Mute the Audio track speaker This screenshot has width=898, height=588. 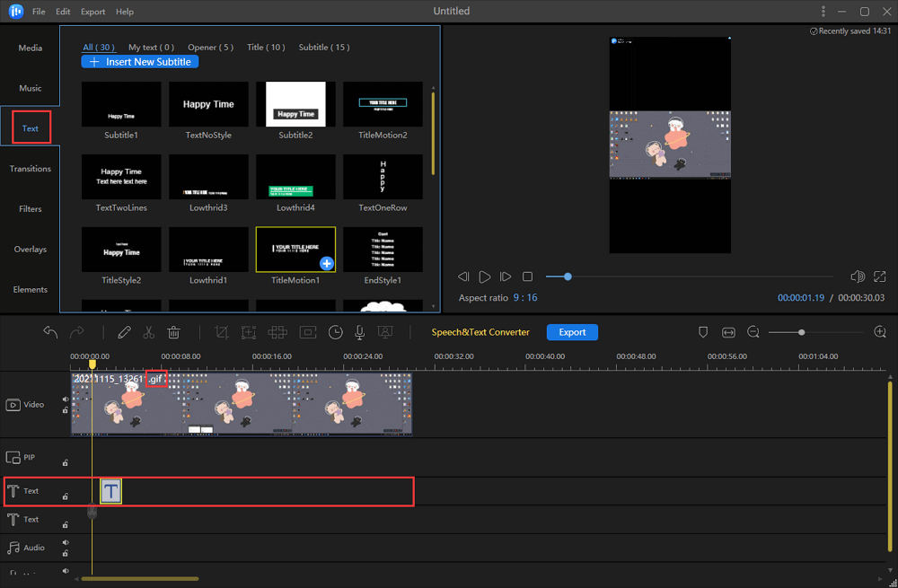[x=65, y=542]
